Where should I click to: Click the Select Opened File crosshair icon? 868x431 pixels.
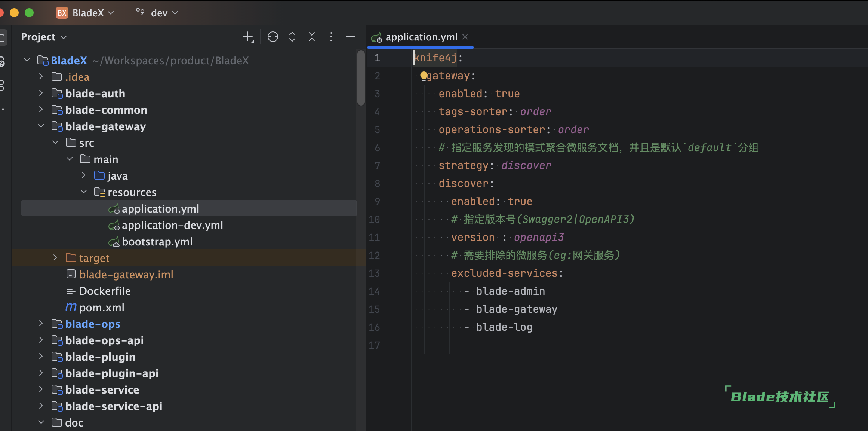point(273,37)
